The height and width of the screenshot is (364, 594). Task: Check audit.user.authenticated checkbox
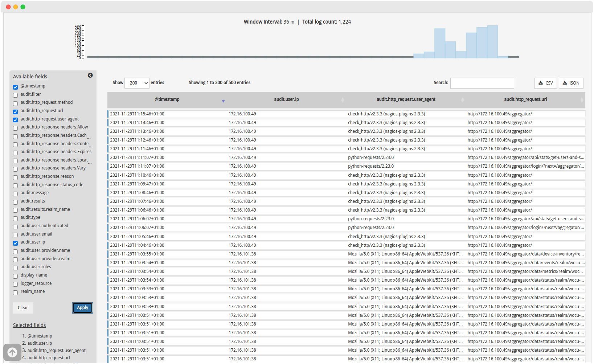tap(15, 227)
